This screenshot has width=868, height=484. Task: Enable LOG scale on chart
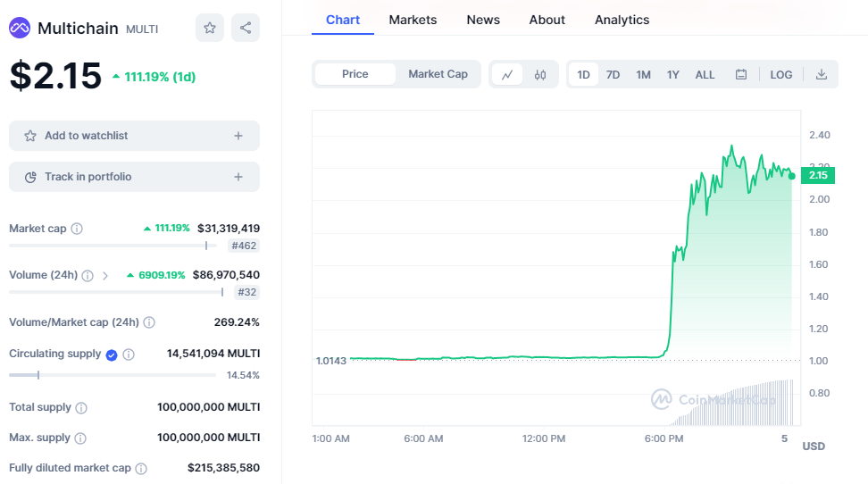point(781,74)
